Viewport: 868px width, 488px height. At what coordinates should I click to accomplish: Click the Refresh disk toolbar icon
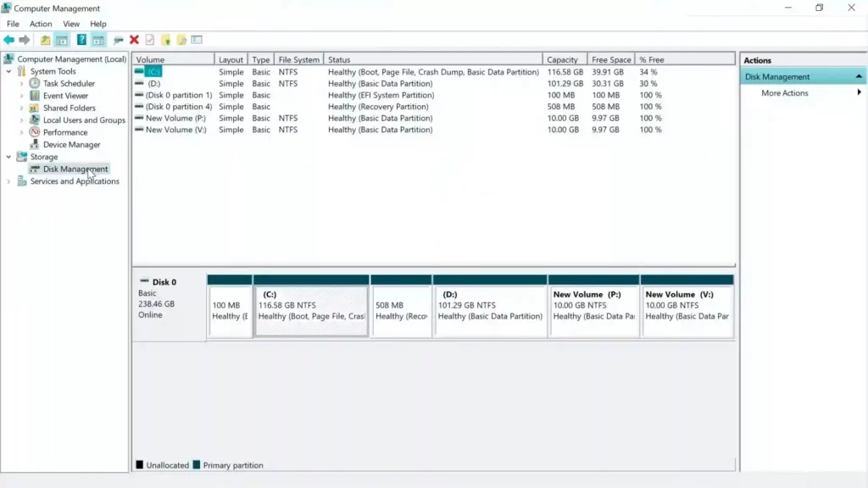click(x=119, y=40)
